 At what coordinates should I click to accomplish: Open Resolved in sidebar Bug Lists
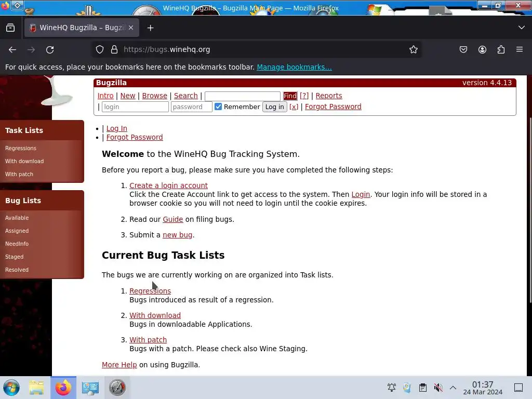tap(17, 270)
